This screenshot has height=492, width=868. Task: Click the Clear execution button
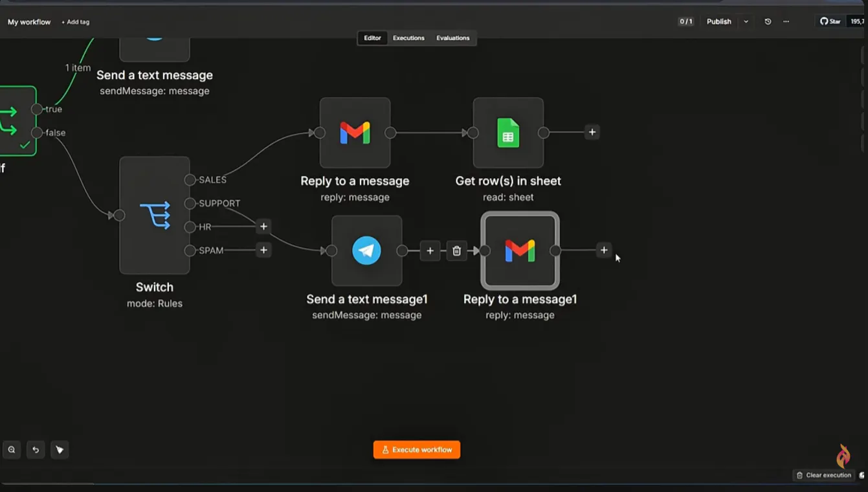(x=824, y=475)
